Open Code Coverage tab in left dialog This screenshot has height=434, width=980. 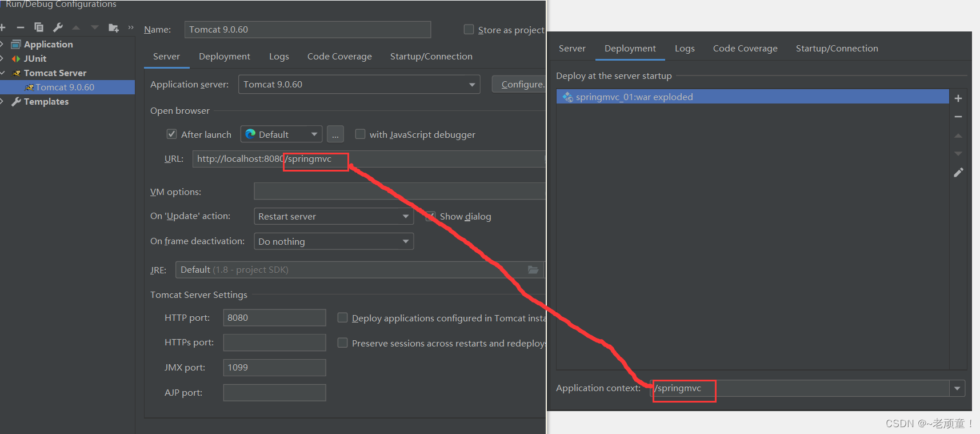point(339,56)
